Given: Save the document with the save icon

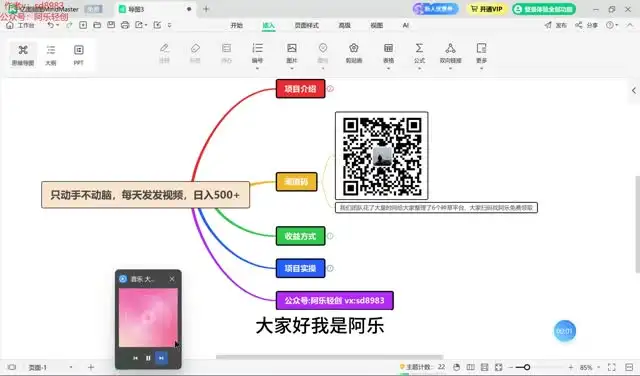Looking at the screenshot, I should click(111, 25).
